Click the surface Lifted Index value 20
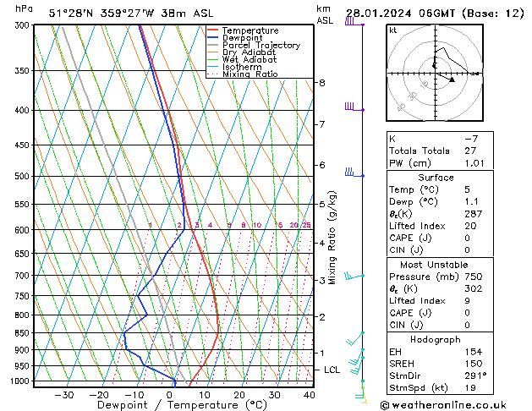Screen dimensions: 532x411 (470, 226)
